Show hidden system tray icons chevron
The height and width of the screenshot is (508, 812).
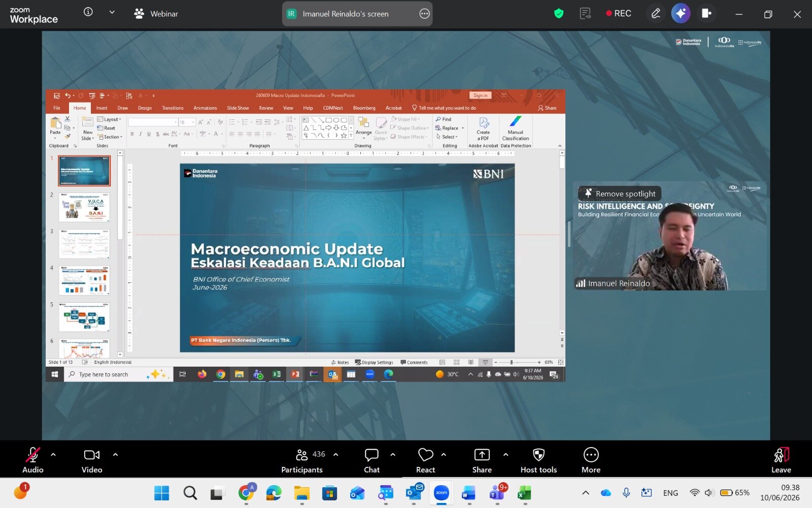[x=586, y=493]
